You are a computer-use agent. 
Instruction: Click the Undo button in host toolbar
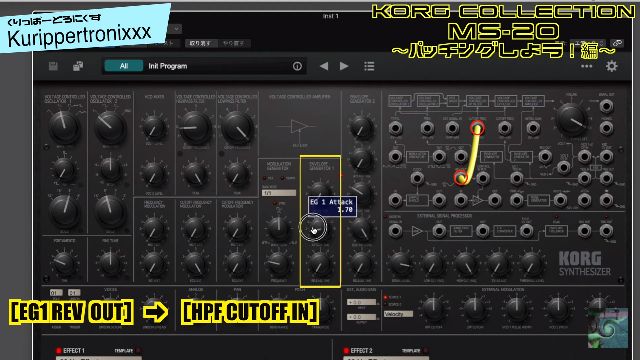(200, 43)
